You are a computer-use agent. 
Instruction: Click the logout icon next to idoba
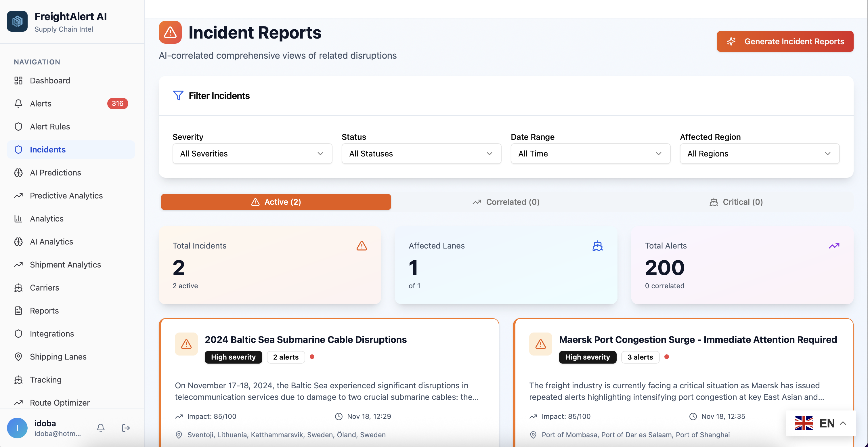pos(125,428)
